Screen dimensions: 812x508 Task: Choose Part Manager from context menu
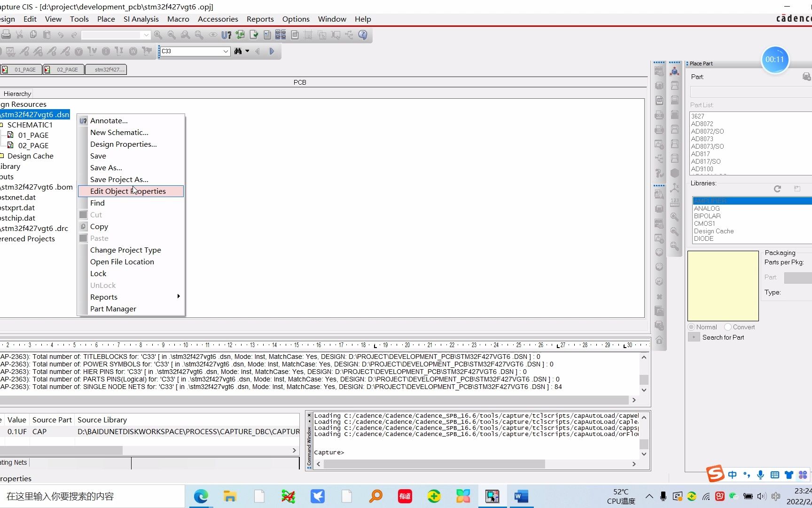(131, 309)
